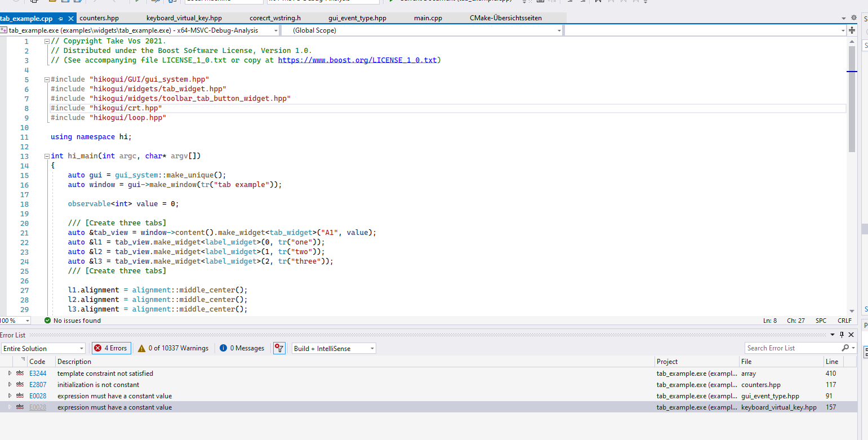Pin the tab_example.cpp editor tab
Viewport: 868px width, 440px height.
61,19
